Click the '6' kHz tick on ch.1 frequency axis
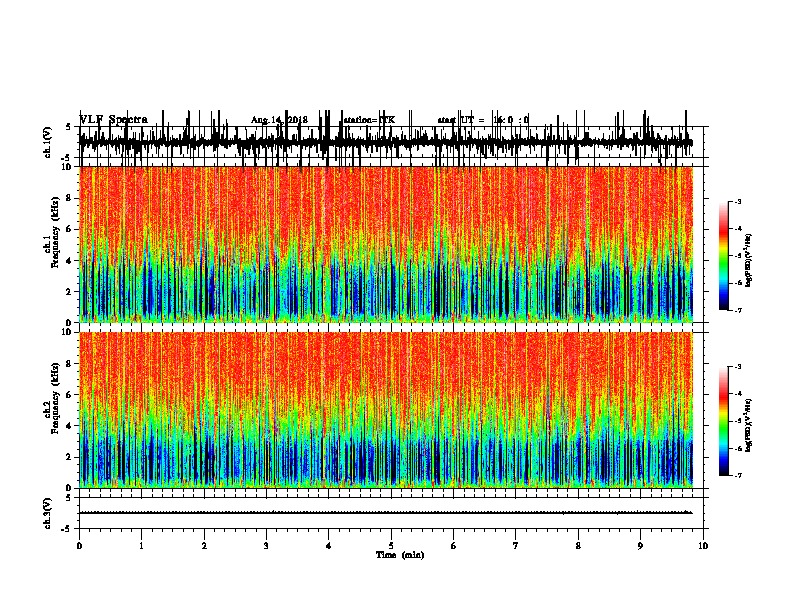 69,229
